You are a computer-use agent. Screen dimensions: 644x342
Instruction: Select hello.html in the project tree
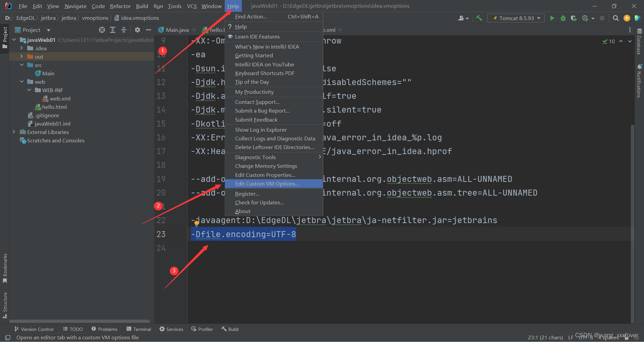point(54,107)
